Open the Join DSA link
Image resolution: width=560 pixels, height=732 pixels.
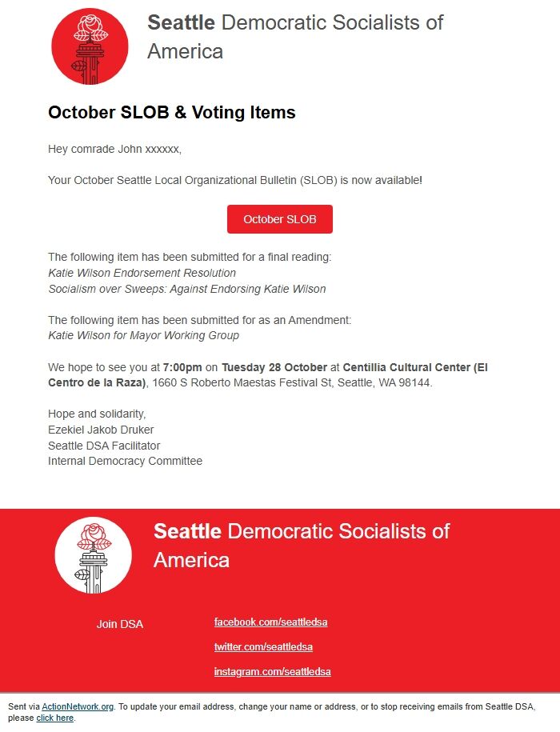coord(120,624)
